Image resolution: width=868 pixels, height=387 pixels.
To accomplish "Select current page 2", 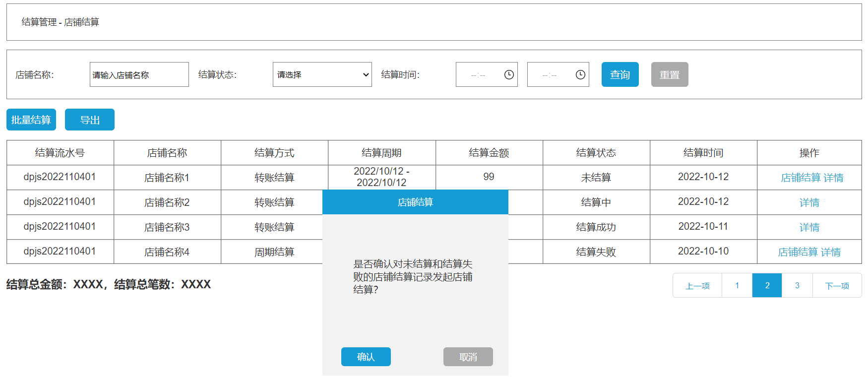I will click(767, 285).
